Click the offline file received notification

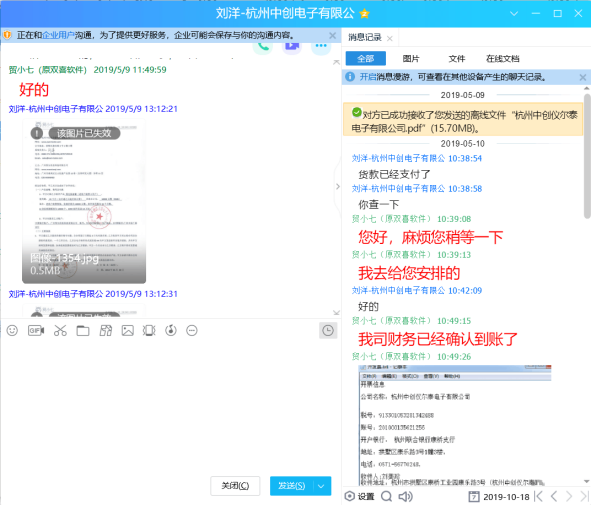pos(464,120)
